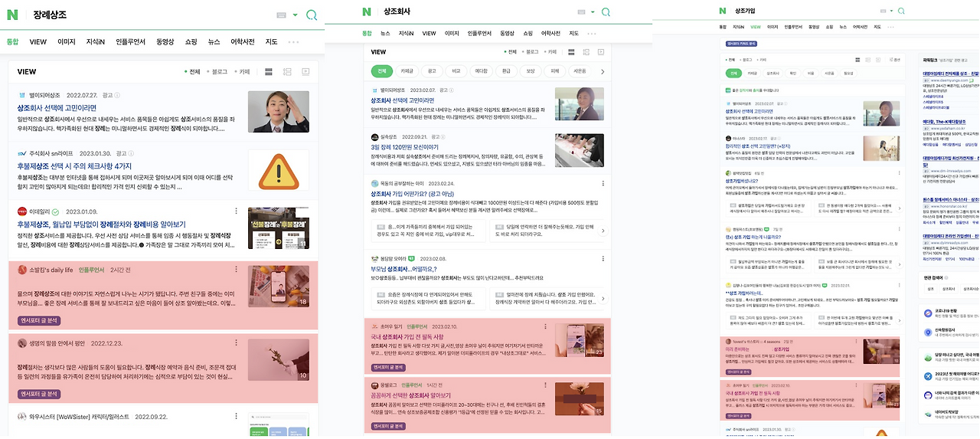
Task: Click the warning sign thumbnail
Action: tap(278, 170)
